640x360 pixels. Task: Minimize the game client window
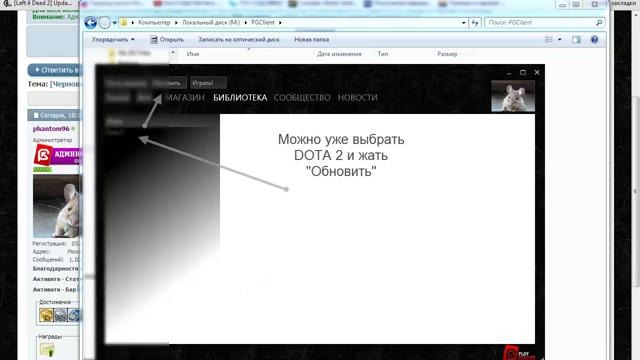[509, 73]
